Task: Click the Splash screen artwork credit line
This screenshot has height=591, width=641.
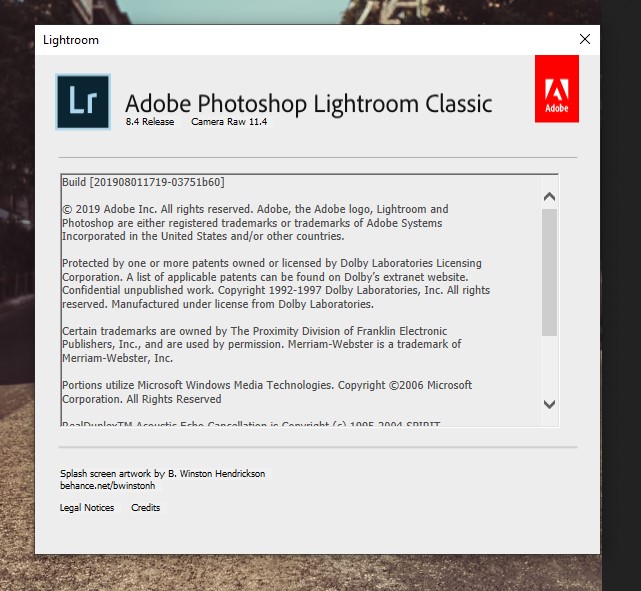Action: coord(163,474)
